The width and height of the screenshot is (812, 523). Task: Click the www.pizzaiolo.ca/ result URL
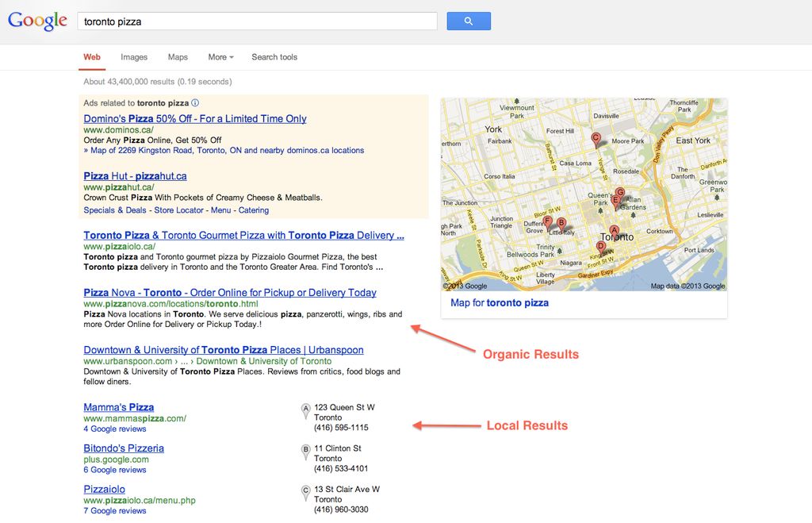coord(120,246)
